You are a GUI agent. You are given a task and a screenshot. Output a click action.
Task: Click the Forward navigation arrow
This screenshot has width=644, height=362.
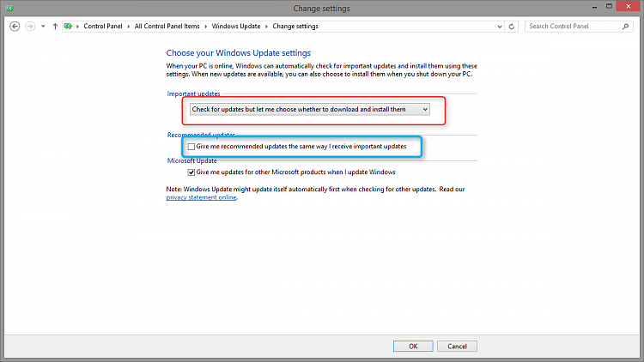[x=30, y=27]
